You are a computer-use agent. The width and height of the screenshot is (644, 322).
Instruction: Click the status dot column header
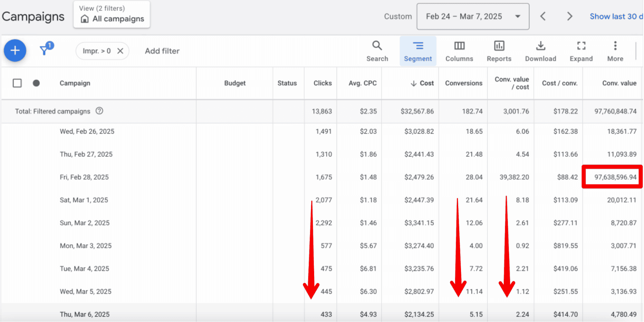coord(36,83)
